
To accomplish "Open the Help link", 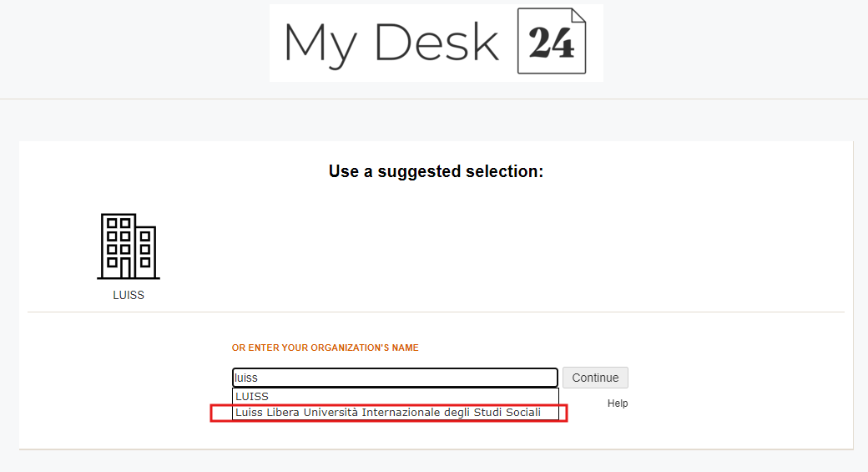I will pos(618,403).
